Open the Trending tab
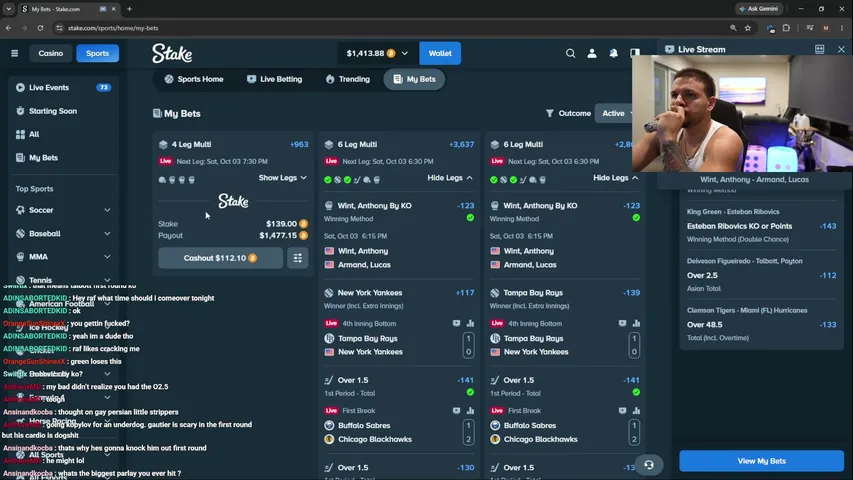The width and height of the screenshot is (853, 480). (x=348, y=79)
